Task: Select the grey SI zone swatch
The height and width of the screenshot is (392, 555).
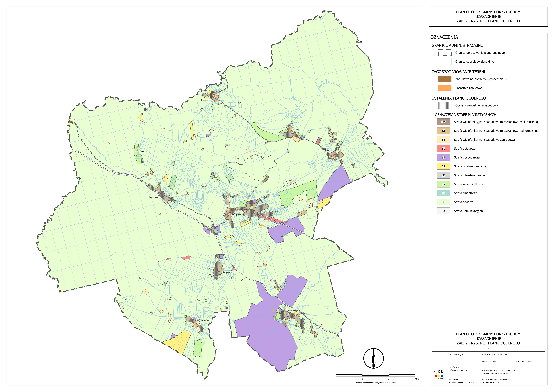Action: (x=443, y=175)
